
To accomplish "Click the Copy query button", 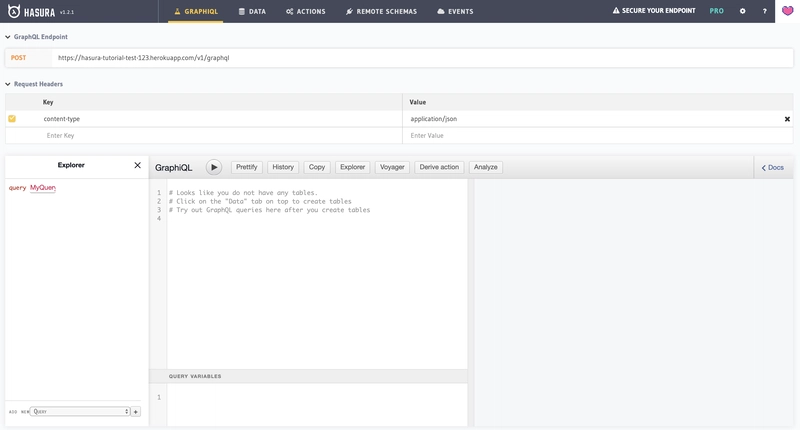I will point(317,167).
